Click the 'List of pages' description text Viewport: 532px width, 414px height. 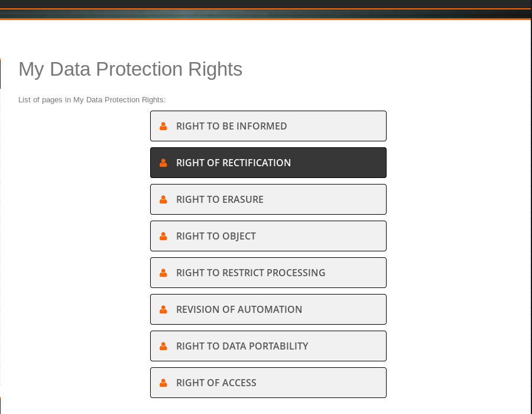click(x=92, y=99)
